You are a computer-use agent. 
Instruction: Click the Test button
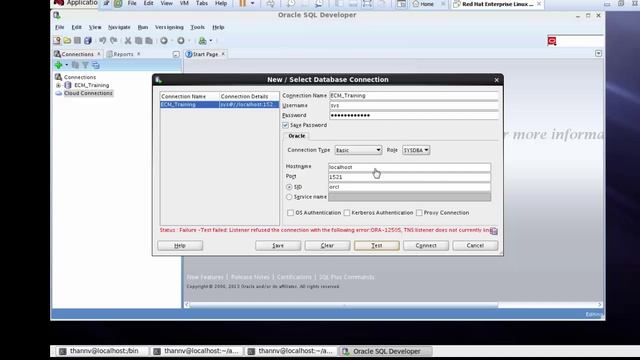(x=377, y=245)
